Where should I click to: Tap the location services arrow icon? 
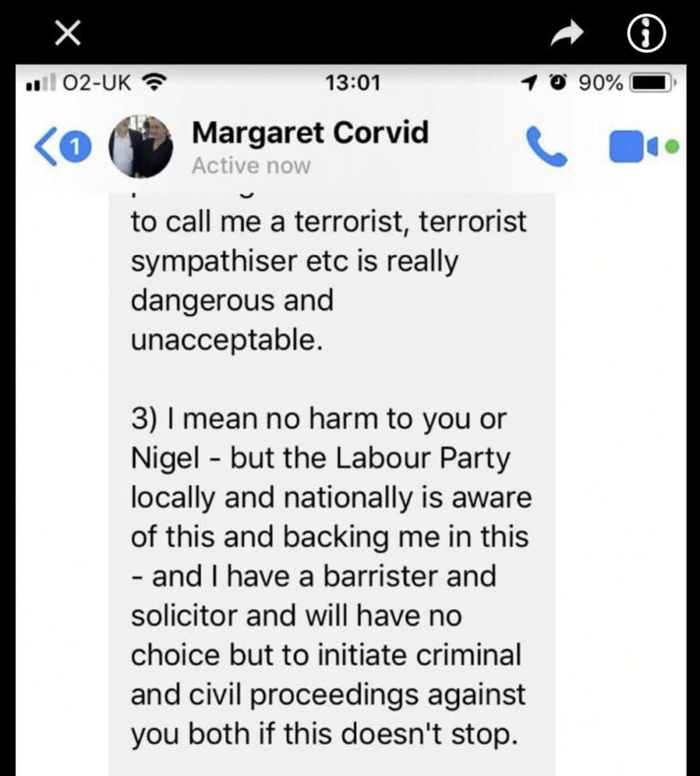click(529, 83)
